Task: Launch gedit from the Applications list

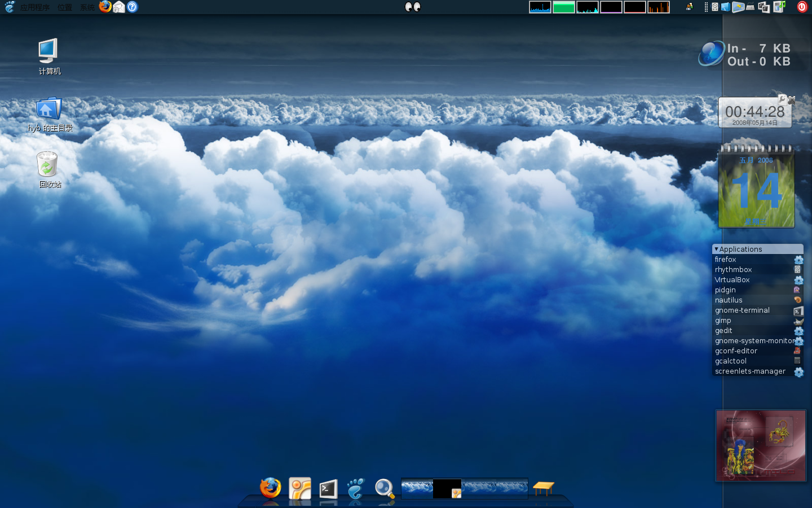Action: point(758,331)
